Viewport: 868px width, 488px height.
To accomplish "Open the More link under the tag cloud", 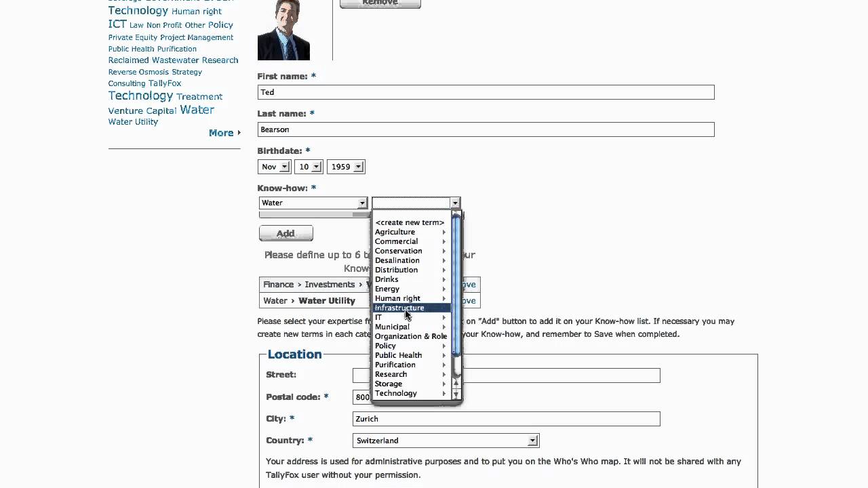I will coord(221,133).
